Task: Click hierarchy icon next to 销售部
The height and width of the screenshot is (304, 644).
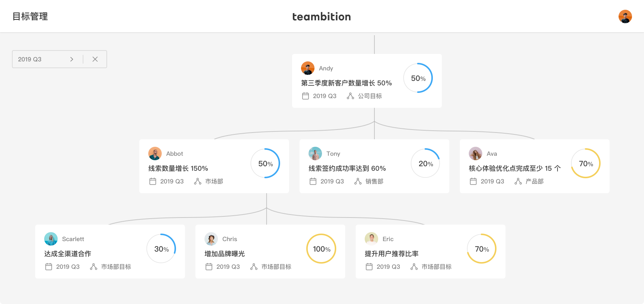Action: (x=358, y=181)
